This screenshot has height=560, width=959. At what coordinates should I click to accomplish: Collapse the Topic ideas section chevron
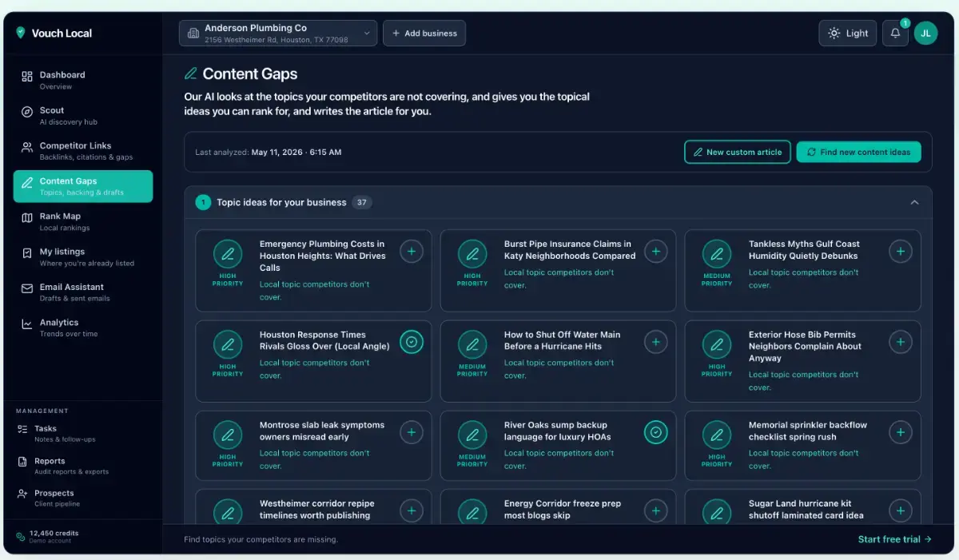(914, 202)
